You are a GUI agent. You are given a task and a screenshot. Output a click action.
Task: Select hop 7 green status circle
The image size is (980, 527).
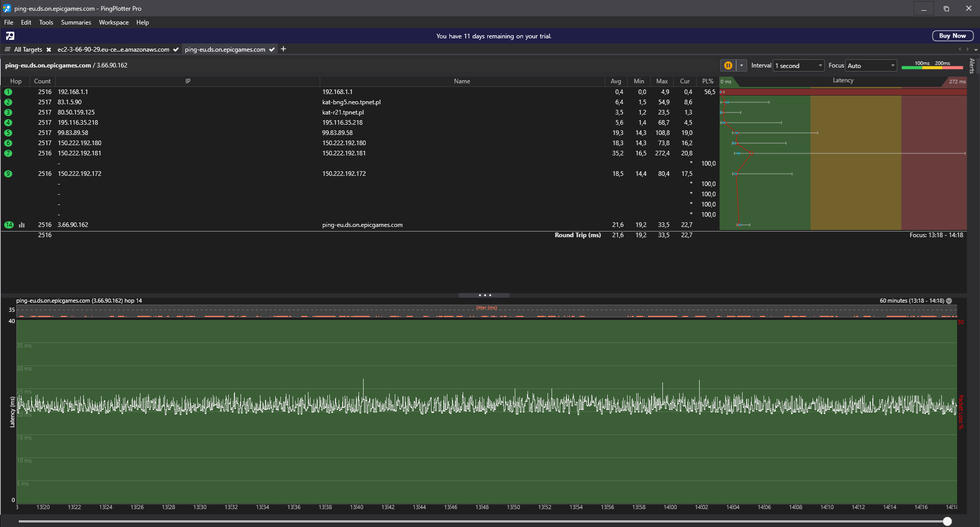coord(8,153)
